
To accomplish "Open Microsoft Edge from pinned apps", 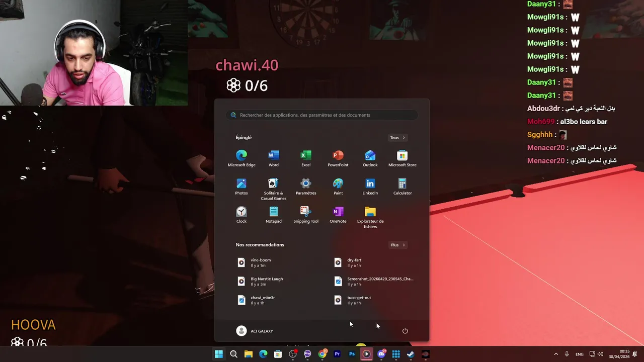I will 242,158.
